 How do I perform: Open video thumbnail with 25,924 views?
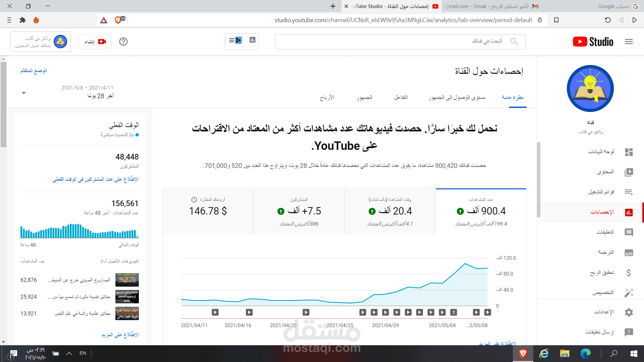127,297
